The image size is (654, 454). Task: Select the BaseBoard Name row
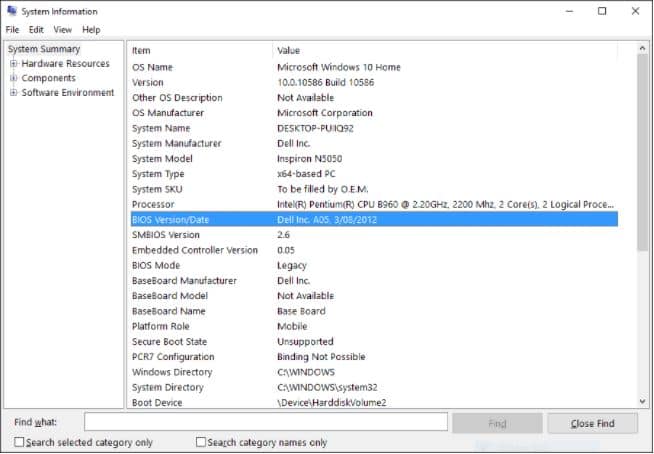[x=374, y=311]
